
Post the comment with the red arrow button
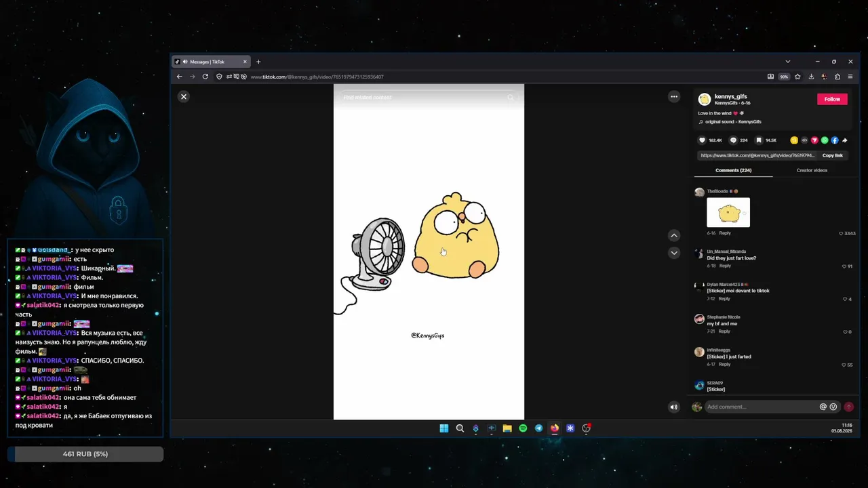point(848,407)
